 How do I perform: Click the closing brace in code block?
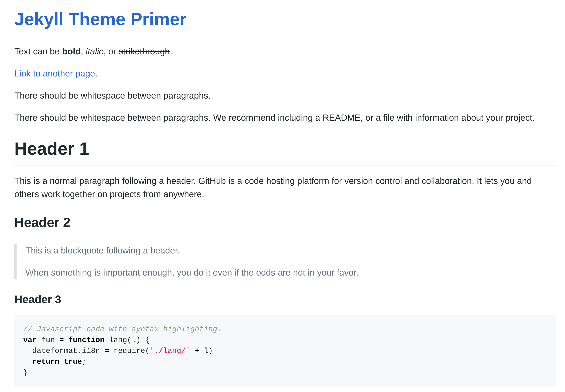coord(25,372)
